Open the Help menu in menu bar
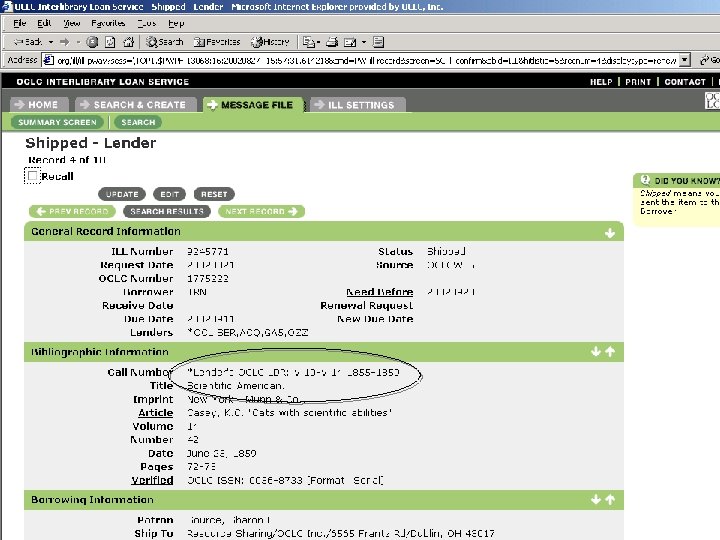The width and height of the screenshot is (720, 540). coord(176,23)
